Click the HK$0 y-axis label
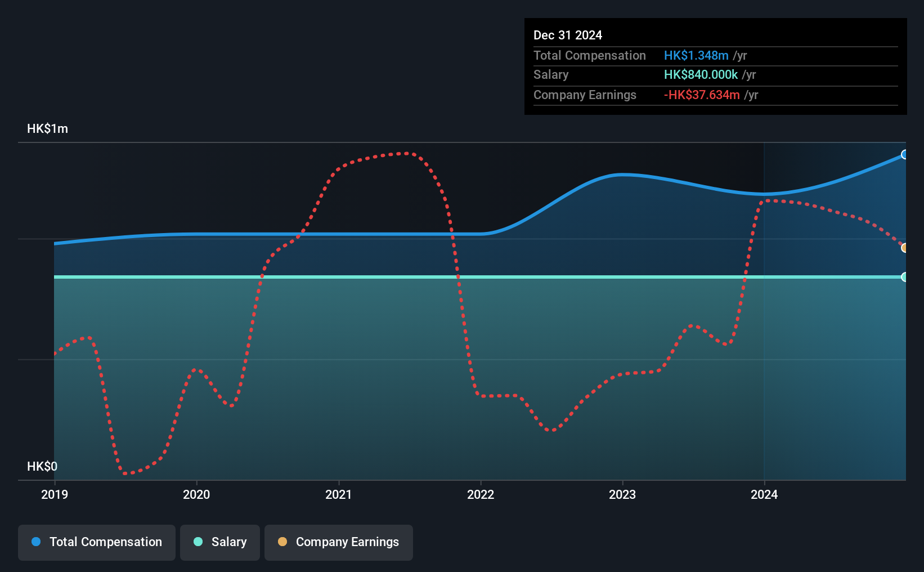 pyautogui.click(x=42, y=466)
